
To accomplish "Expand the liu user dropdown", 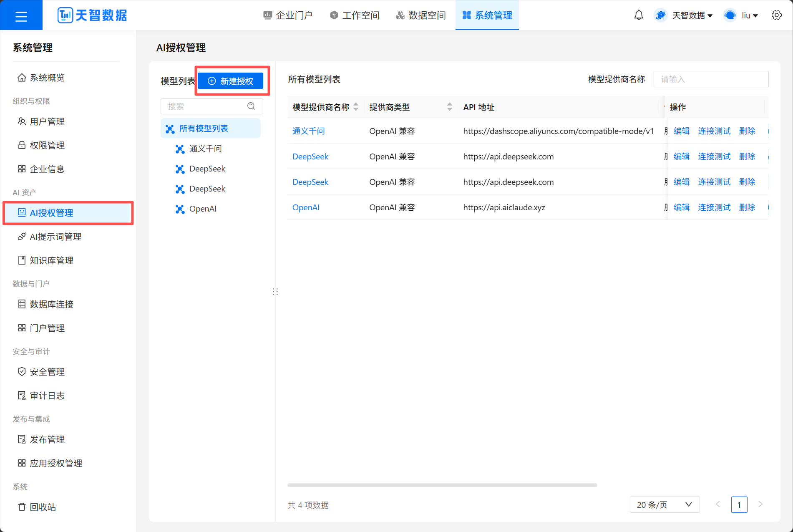I will [750, 15].
